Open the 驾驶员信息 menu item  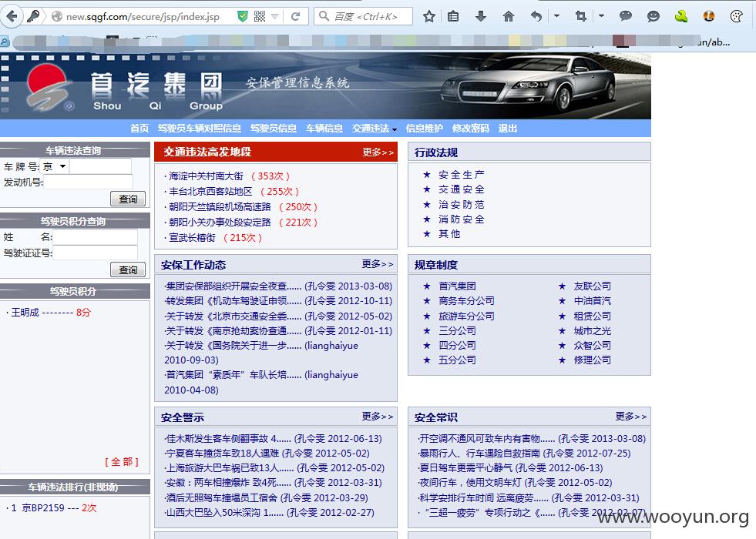click(x=274, y=129)
